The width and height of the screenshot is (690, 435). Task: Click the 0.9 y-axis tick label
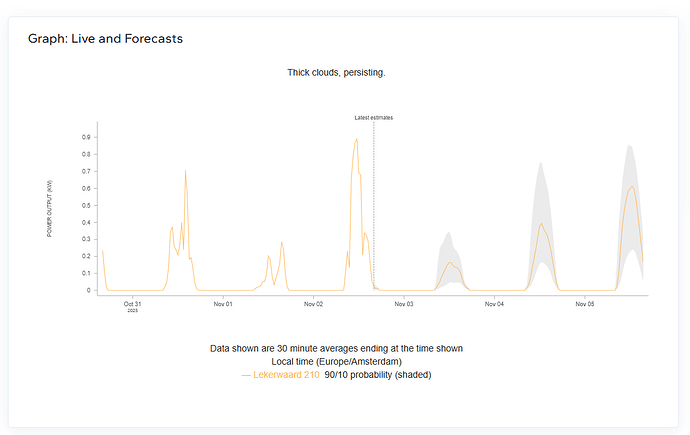tap(86, 137)
